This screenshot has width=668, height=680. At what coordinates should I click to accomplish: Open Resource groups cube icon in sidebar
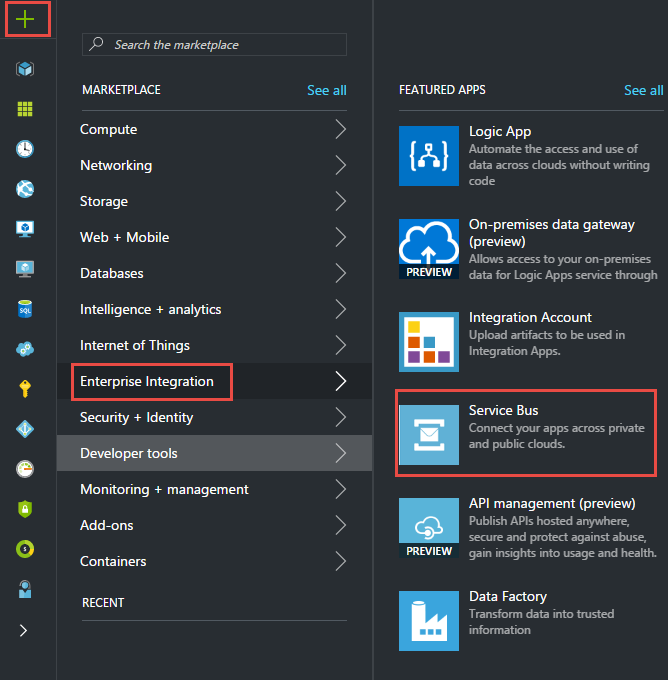point(25,69)
